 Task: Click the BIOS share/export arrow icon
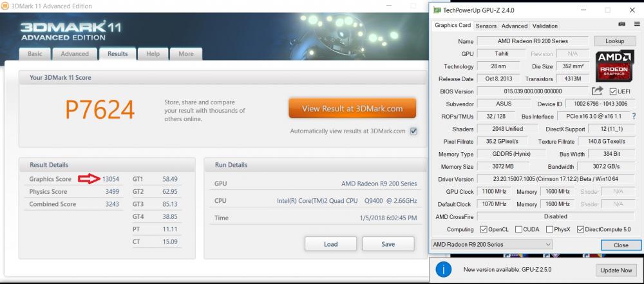598,90
